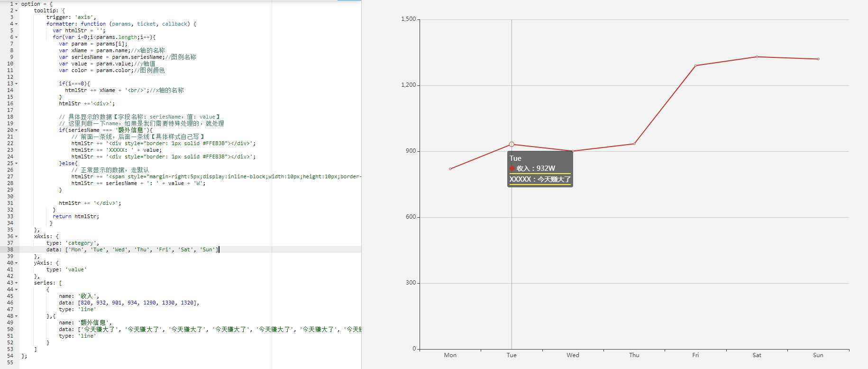Screen dimensions: 868x369
Task: Click the red series marker dot in tooltip
Action: (x=512, y=168)
